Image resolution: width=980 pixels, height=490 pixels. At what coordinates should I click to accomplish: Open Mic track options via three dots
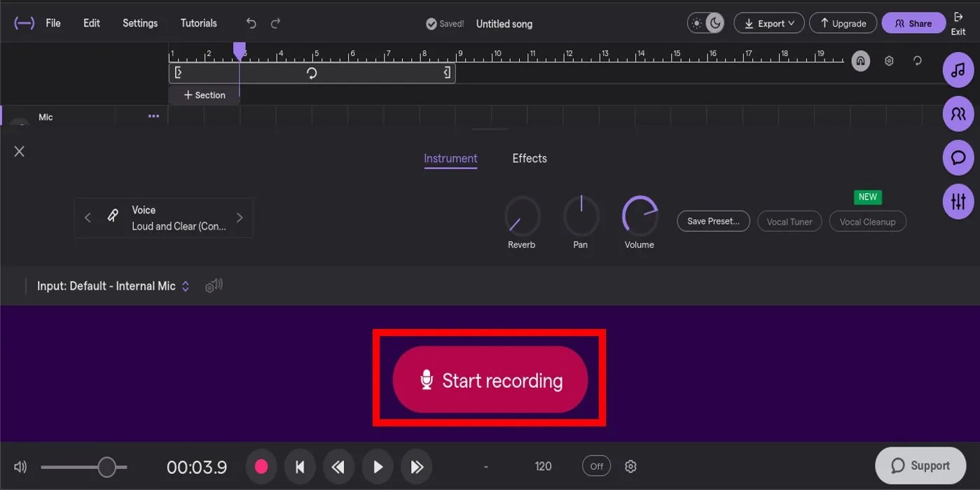(153, 116)
